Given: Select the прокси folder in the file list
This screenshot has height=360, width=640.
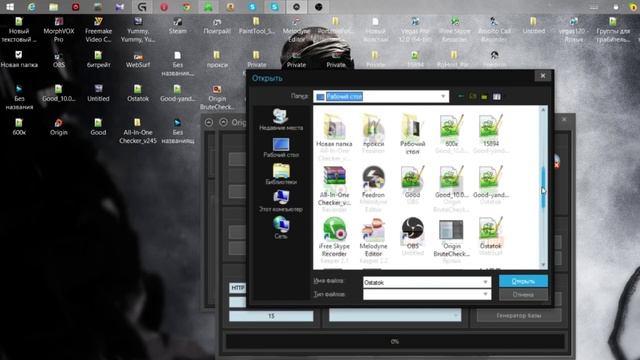Looking at the screenshot, I should tap(373, 131).
